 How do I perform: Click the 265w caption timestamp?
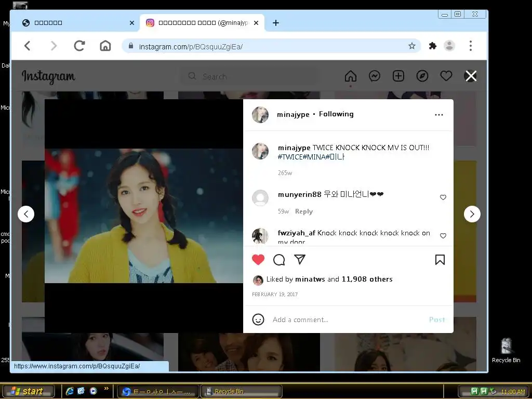(285, 173)
